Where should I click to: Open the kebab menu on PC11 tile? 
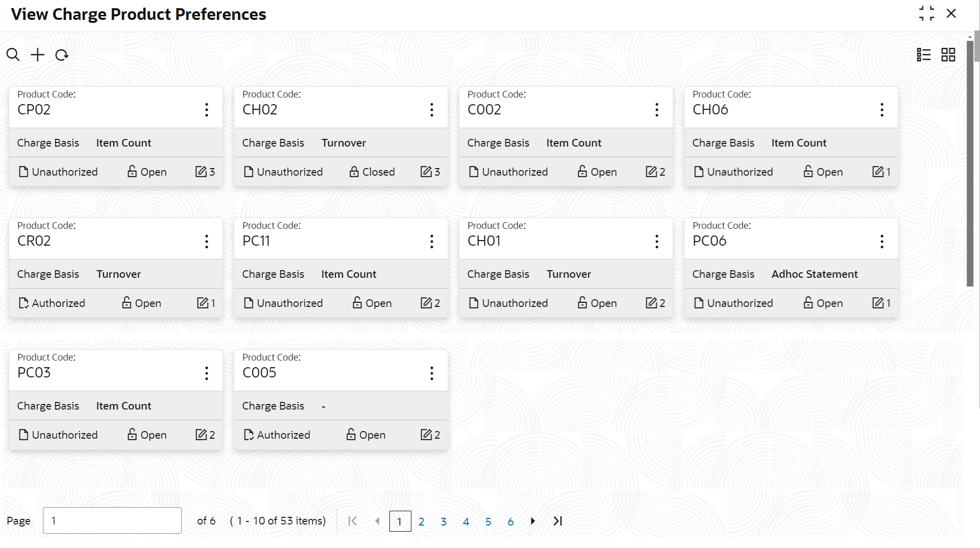click(431, 242)
